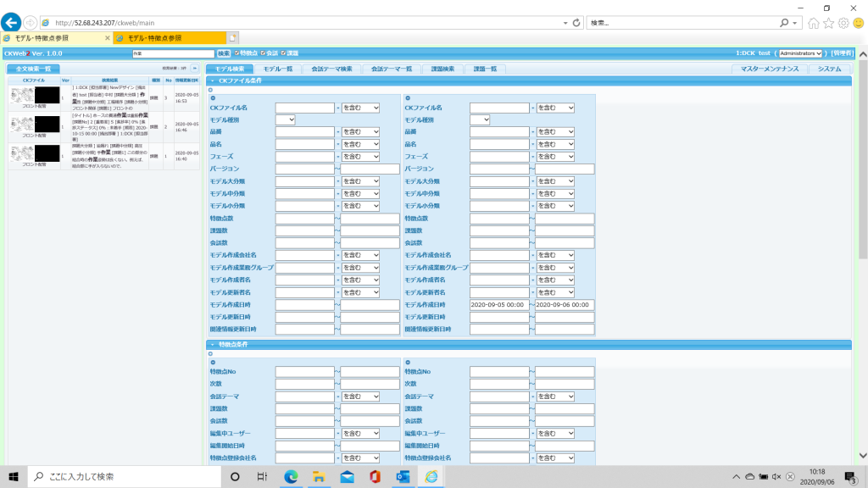Open File Explorer from the taskbar
The width and height of the screenshot is (868, 488).
pos(319,476)
